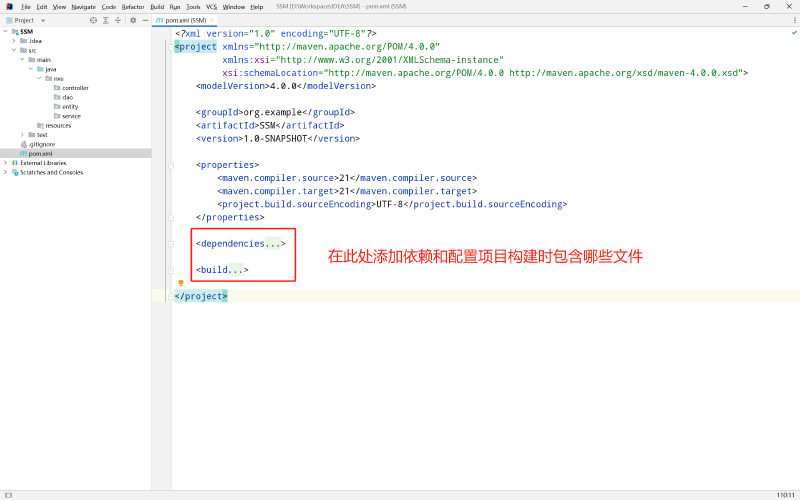This screenshot has height=500, width=800.
Task: Select the .gitignore file name
Action: point(42,144)
